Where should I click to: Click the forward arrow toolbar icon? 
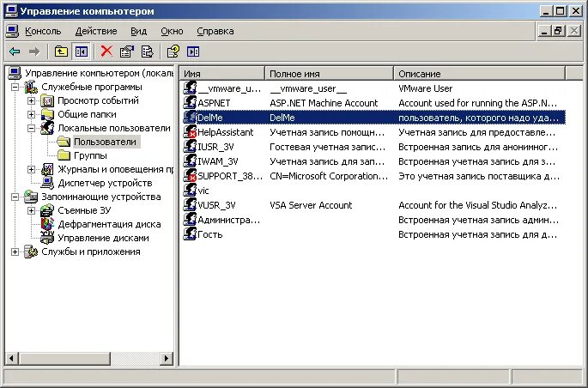click(34, 52)
